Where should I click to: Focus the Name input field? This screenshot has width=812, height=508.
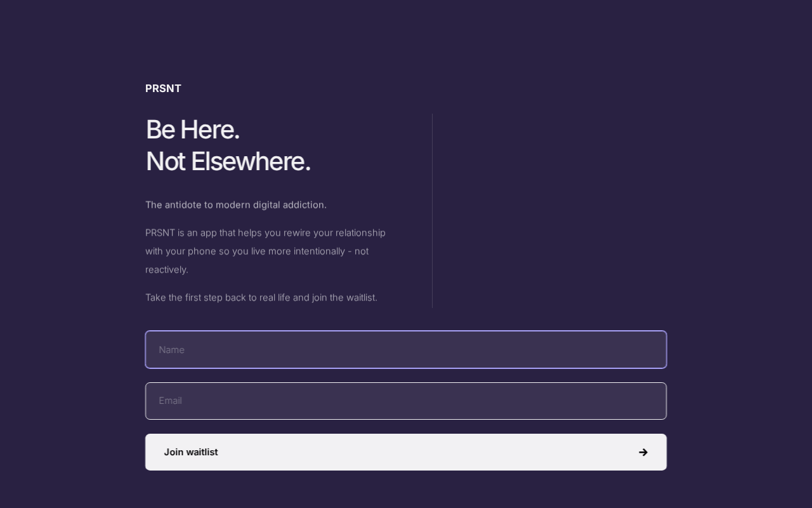click(406, 350)
